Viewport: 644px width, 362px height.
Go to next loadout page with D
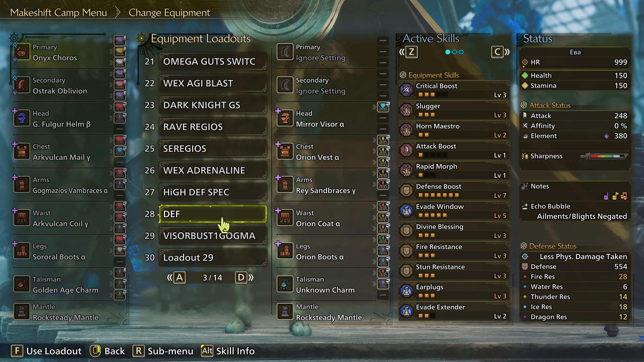(241, 278)
